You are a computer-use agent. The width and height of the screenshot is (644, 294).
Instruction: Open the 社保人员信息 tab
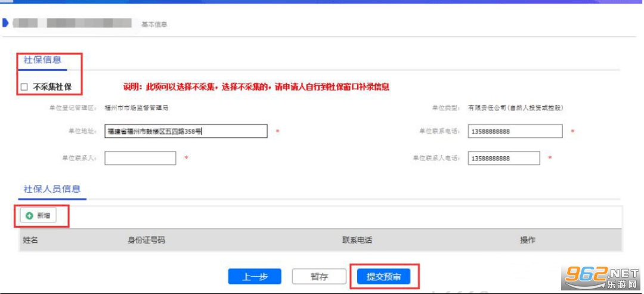point(51,189)
